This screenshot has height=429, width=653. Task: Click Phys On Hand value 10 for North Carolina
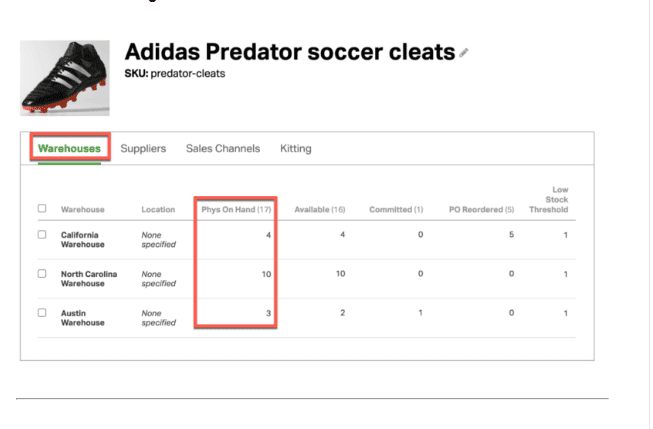(267, 274)
